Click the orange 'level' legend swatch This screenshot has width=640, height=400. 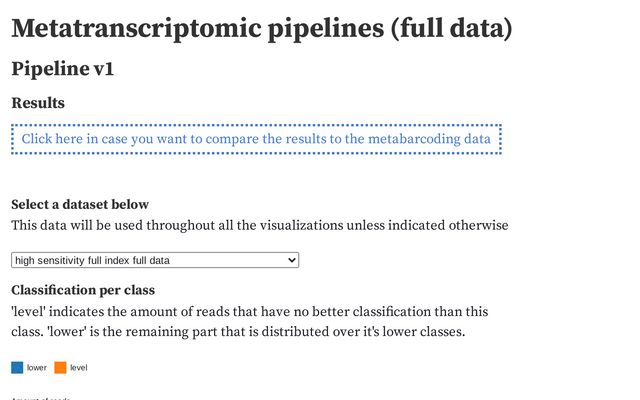click(x=60, y=368)
